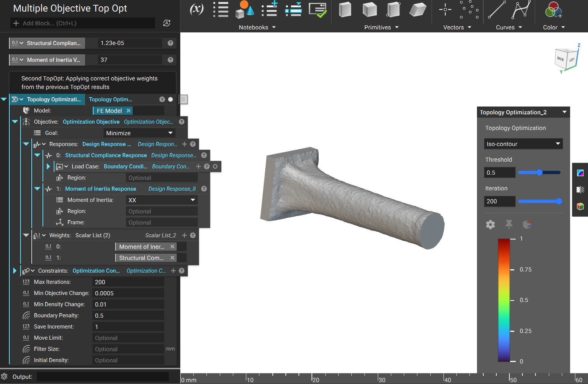
Task: Click the add color icon
Action: [553, 10]
